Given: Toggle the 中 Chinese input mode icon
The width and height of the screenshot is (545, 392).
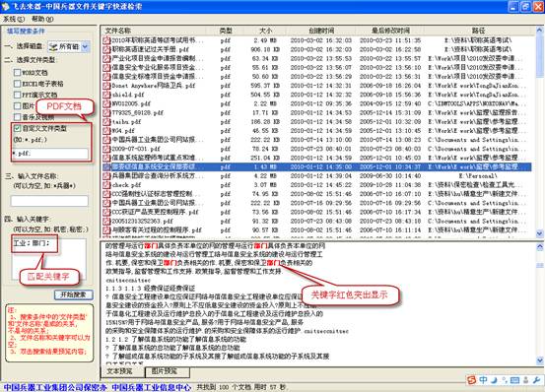Looking at the screenshot, I should [x=483, y=380].
